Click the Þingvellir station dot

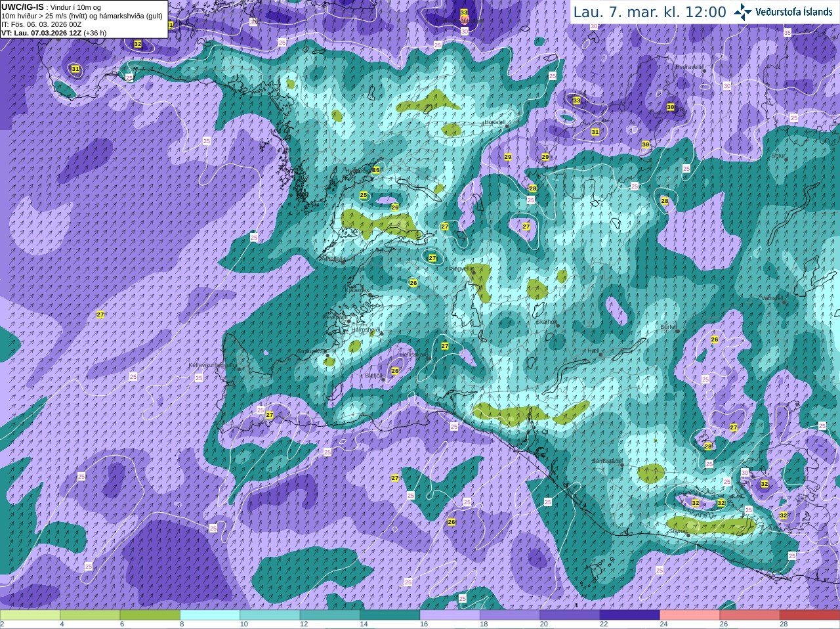[x=473, y=272]
